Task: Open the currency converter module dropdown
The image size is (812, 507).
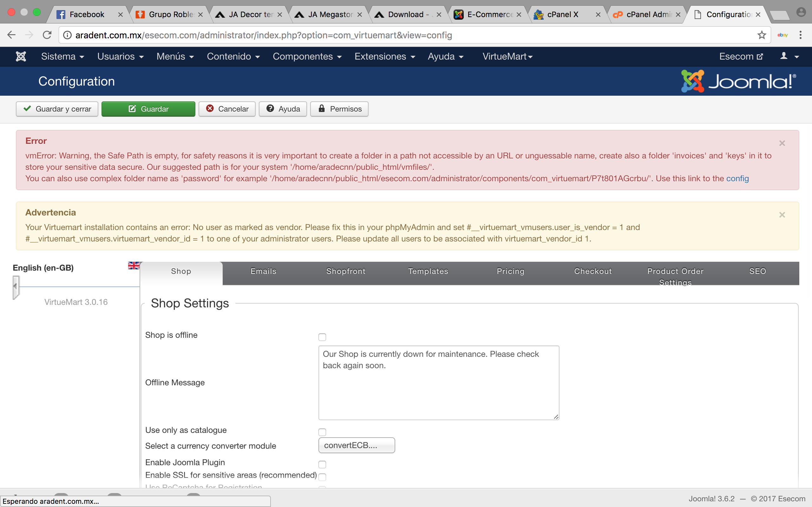Action: coord(356,445)
